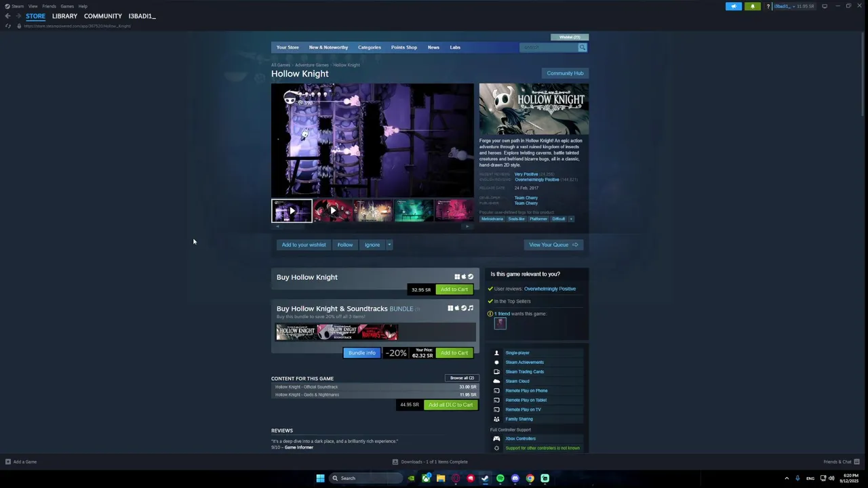This screenshot has height=488, width=868.
Task: Open Your Store dropdown
Action: tap(288, 47)
